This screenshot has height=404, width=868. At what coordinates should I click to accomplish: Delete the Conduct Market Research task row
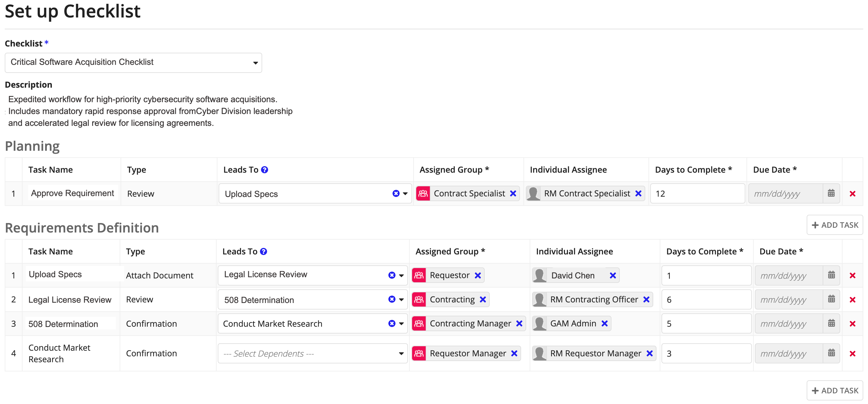[x=853, y=354]
